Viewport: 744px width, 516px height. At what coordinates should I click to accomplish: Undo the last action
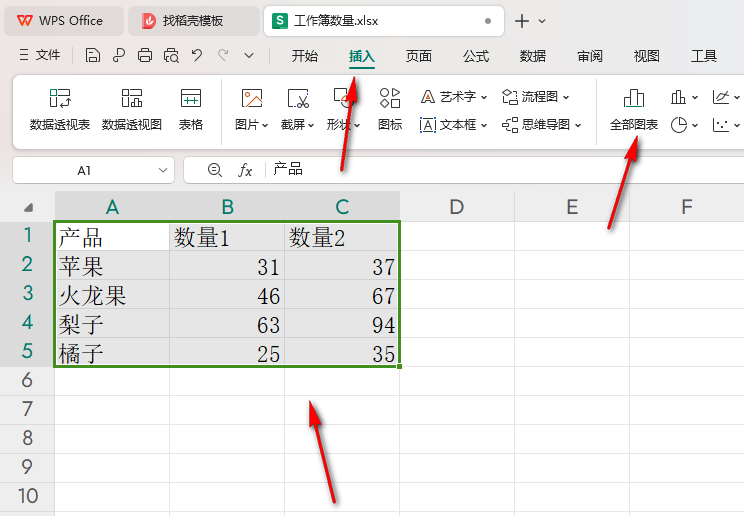click(x=197, y=56)
